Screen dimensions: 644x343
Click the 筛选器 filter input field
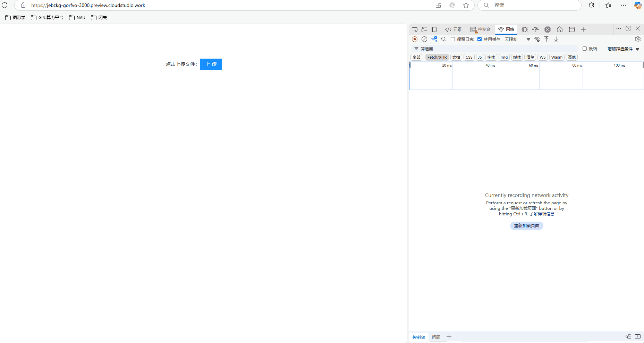click(494, 49)
